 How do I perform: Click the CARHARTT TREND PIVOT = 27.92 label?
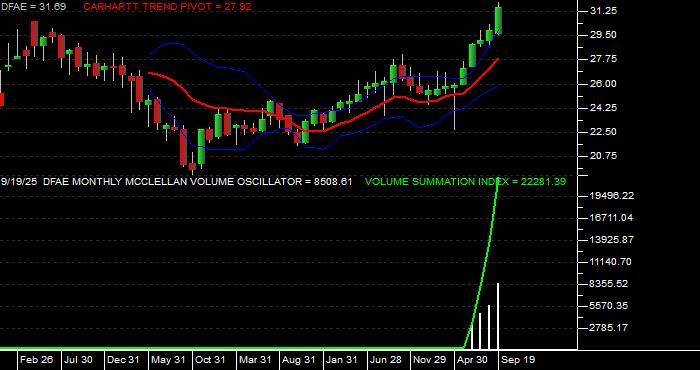tap(167, 6)
